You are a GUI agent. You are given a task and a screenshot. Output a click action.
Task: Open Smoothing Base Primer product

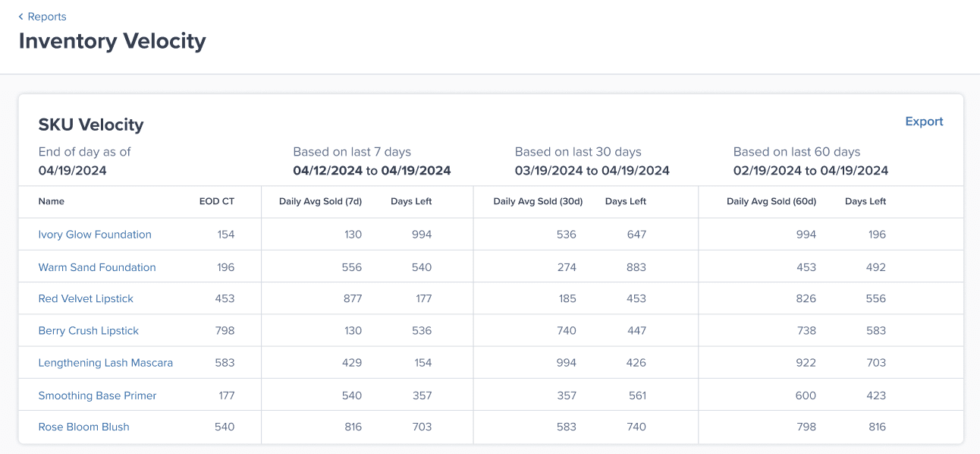tap(97, 396)
